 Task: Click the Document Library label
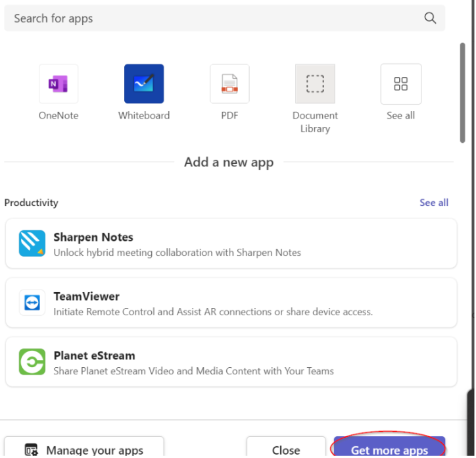[x=315, y=122]
